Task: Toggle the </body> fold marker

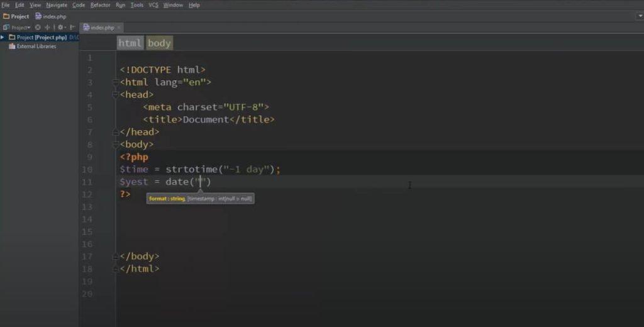Action: [x=116, y=257]
